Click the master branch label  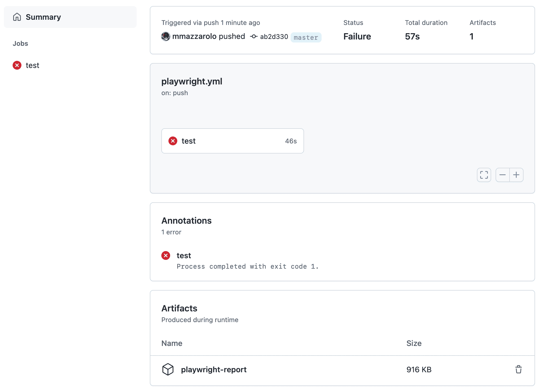click(306, 37)
